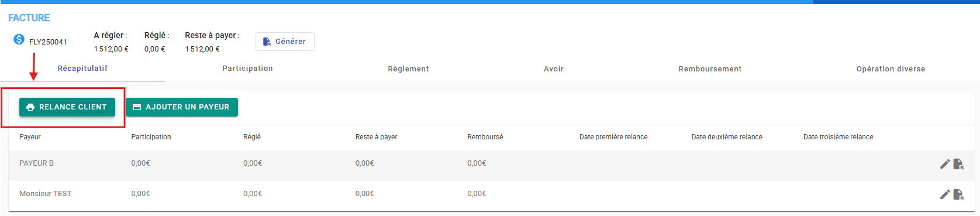This screenshot has height=216, width=980.
Task: Click the RELANCE CLIENT button
Action: (x=67, y=107)
